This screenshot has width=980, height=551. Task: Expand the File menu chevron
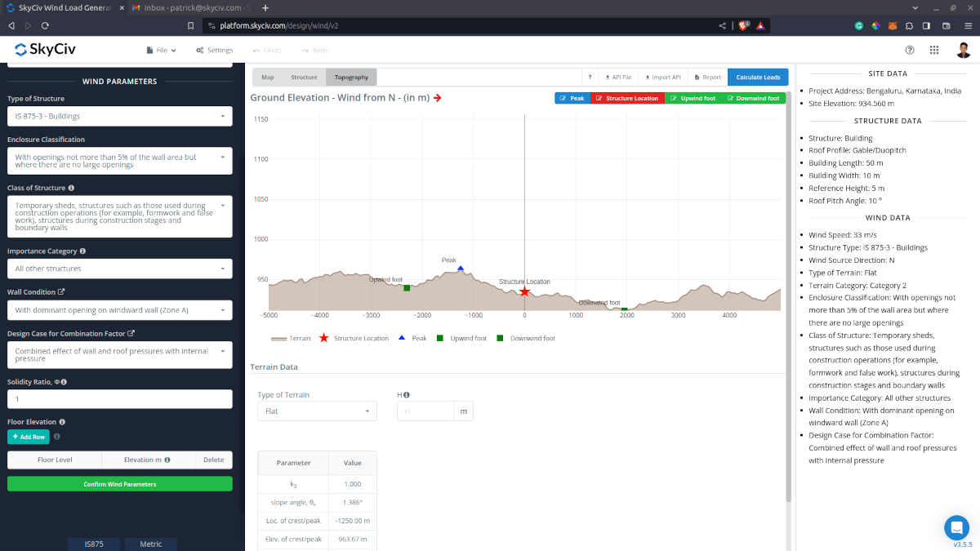coord(174,50)
